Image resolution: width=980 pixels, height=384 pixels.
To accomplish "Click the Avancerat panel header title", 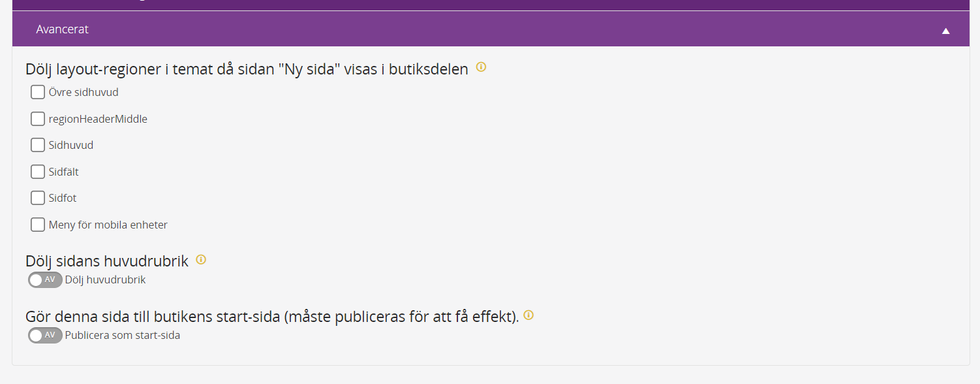I will 63,29.
